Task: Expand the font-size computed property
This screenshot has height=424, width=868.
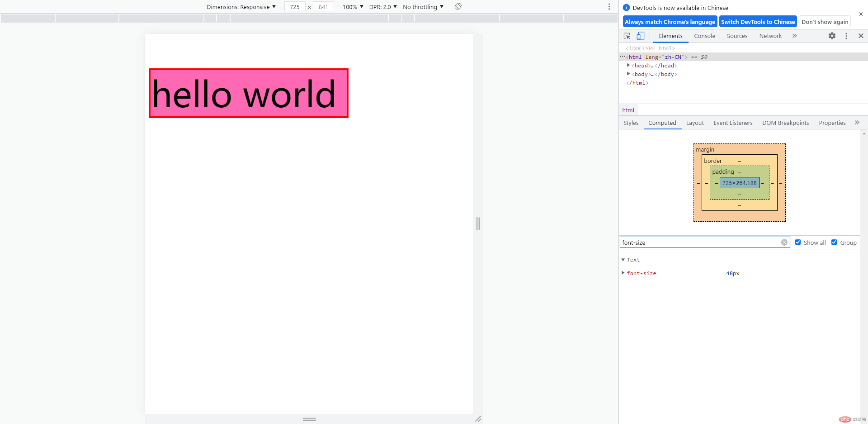Action: click(x=623, y=273)
